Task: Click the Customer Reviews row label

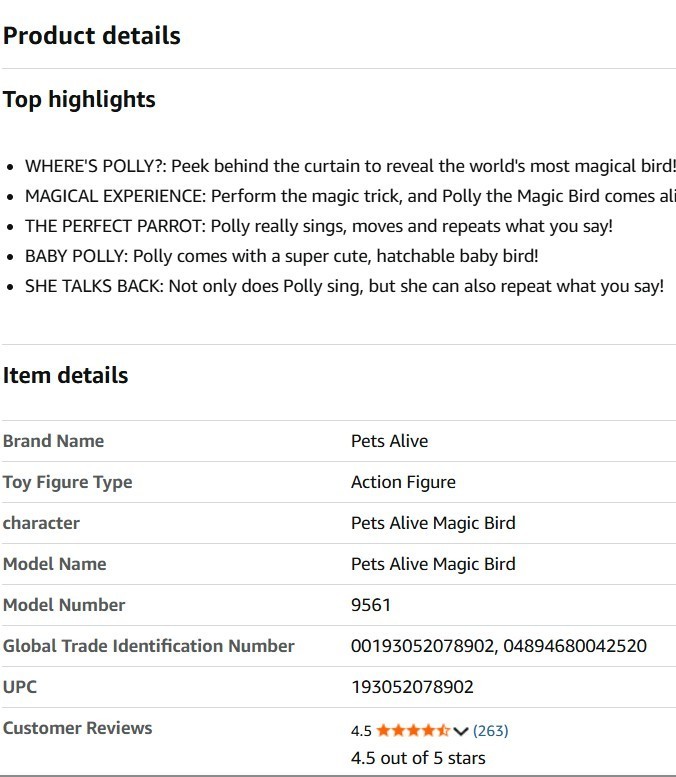Action: coord(78,728)
